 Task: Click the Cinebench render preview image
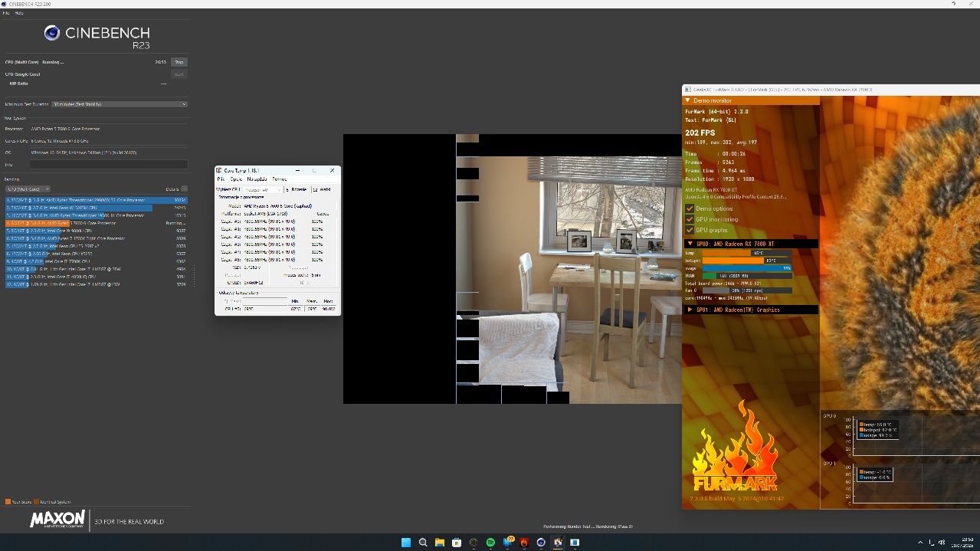pos(512,269)
